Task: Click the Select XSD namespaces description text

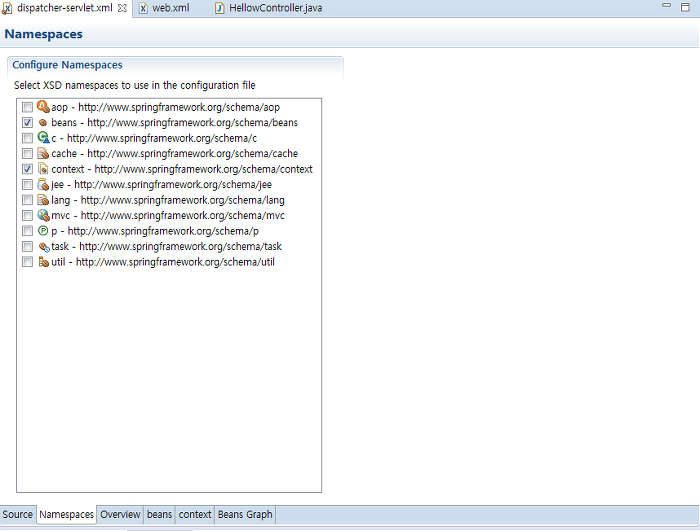Action: click(134, 85)
